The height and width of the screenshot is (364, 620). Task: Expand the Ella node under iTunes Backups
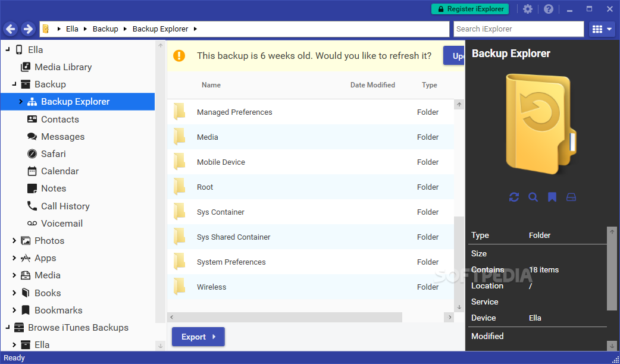14,344
